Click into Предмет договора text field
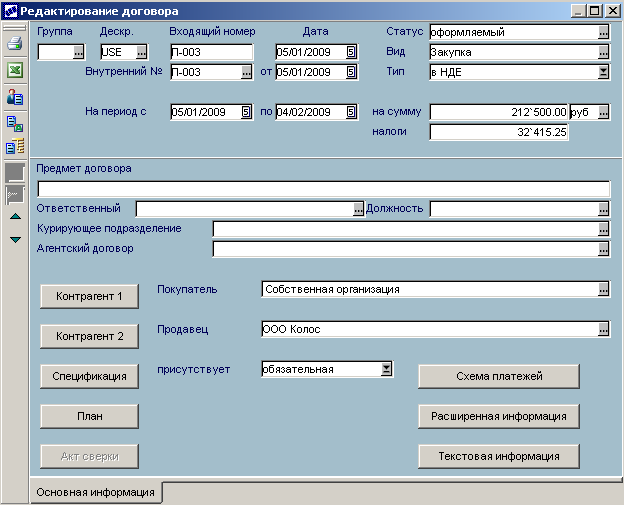Screen dimensions: 624x505 (x=324, y=189)
